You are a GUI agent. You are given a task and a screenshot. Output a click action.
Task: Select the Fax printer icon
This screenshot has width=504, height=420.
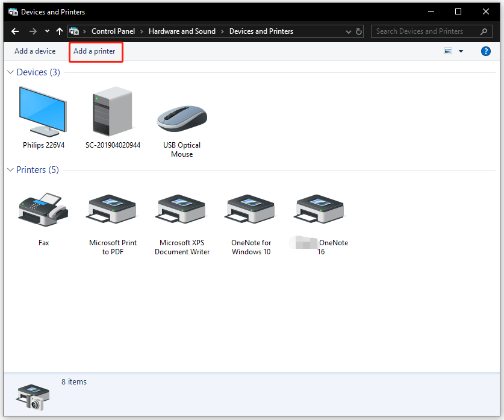pyautogui.click(x=43, y=210)
